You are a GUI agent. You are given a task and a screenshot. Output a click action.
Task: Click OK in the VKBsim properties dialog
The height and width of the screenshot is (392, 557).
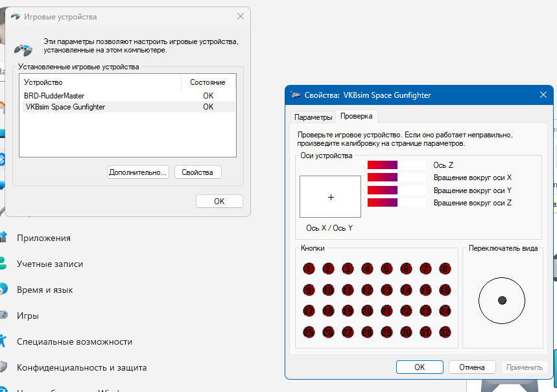[x=420, y=367]
